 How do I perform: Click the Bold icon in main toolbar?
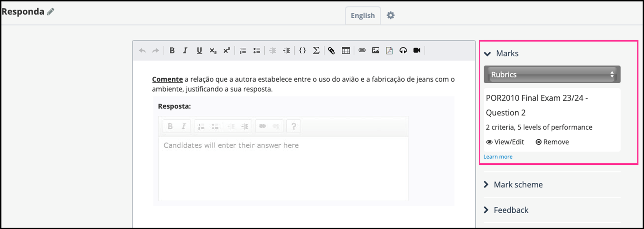tap(172, 50)
